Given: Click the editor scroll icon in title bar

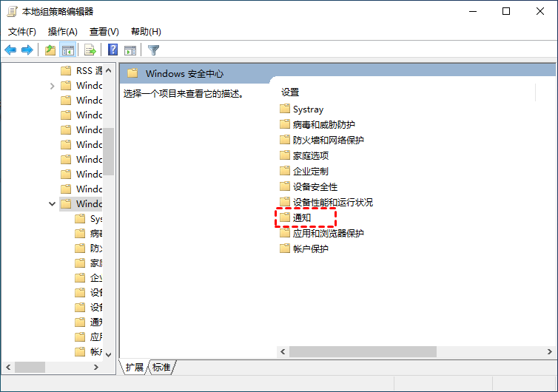Looking at the screenshot, I should click(12, 11).
